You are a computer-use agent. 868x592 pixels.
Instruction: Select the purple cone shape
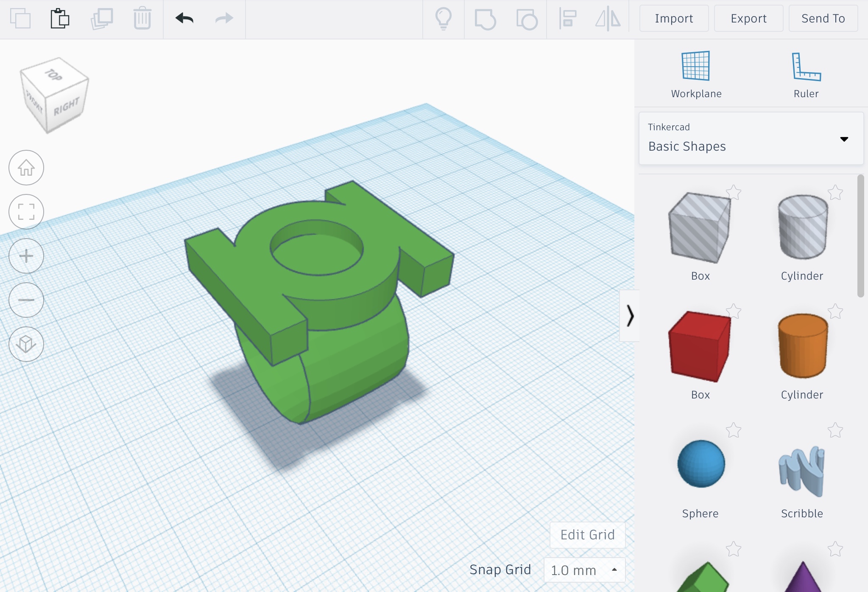pyautogui.click(x=802, y=577)
